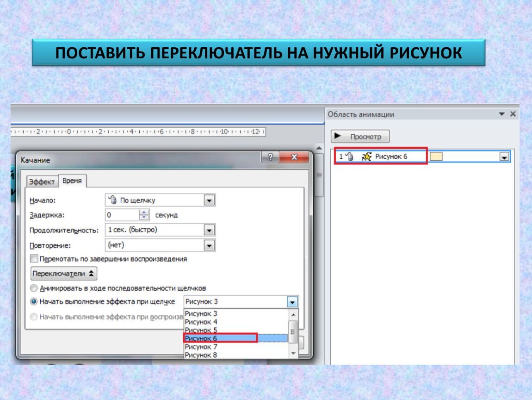This screenshot has width=532, height=400.
Task: Enable Перемотать по завершении воспроизведения checkbox
Action: 34,259
